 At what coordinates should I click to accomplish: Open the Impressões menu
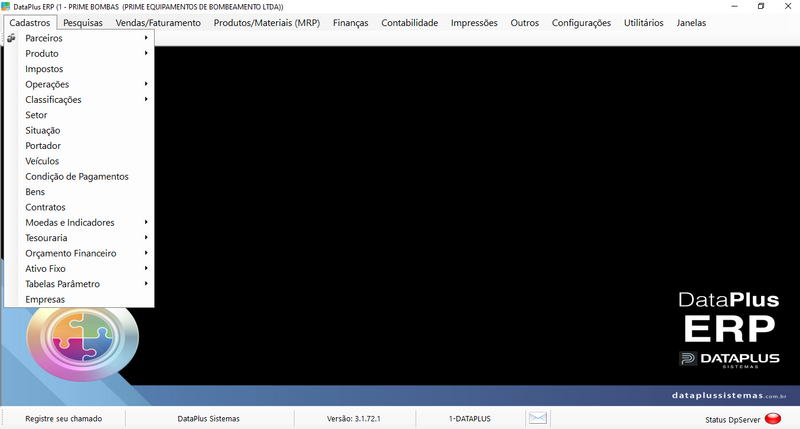tap(474, 23)
